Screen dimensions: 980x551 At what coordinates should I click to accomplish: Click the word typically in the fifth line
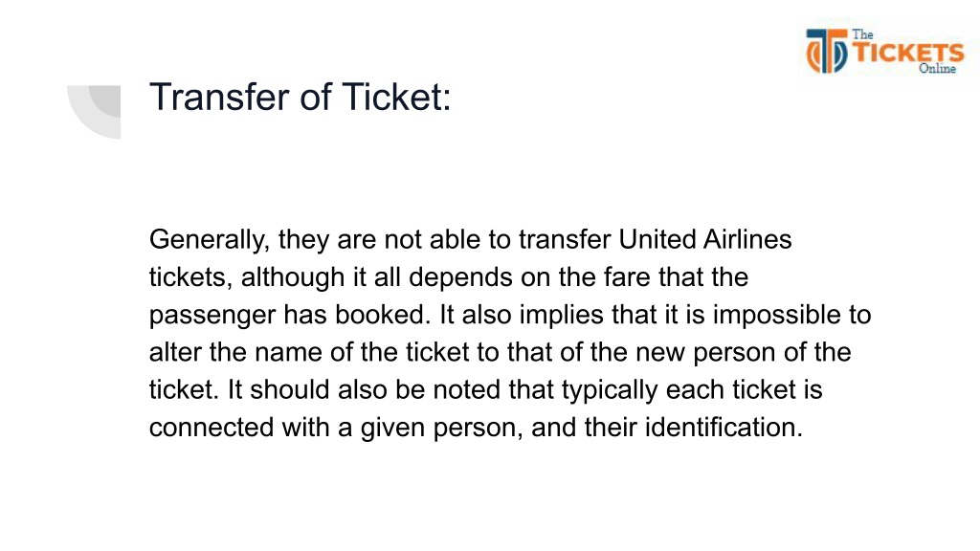click(610, 391)
